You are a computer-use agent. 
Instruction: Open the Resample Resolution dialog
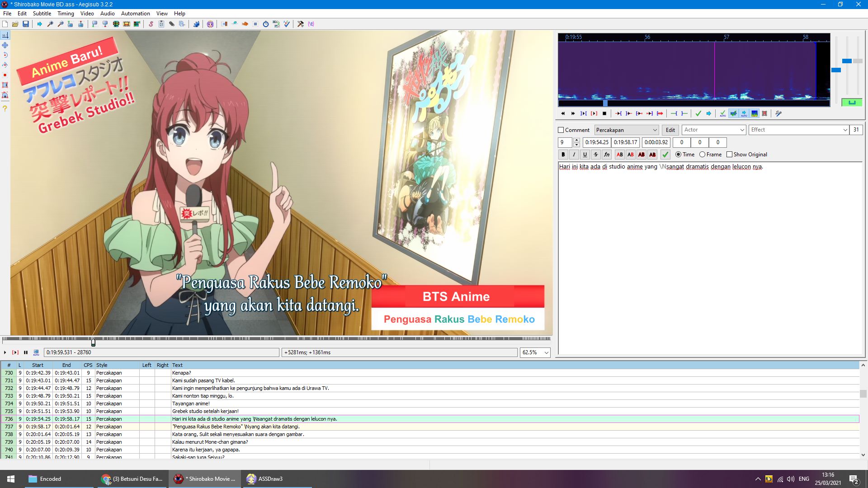coord(255,24)
